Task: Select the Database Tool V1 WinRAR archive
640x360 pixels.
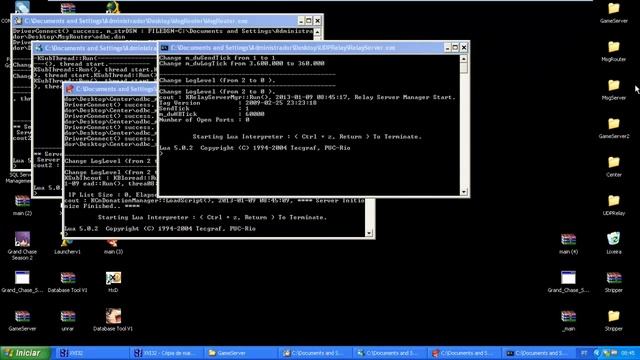Action: tap(68, 278)
